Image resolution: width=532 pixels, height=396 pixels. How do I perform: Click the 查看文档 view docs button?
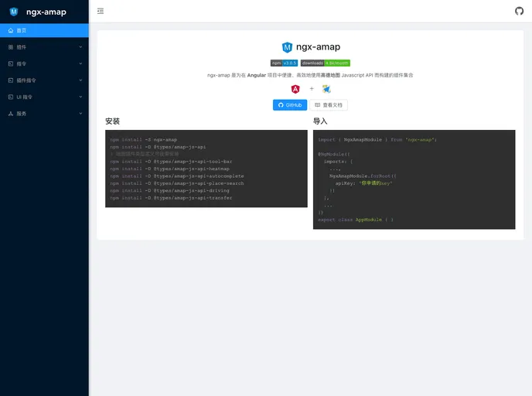point(329,105)
